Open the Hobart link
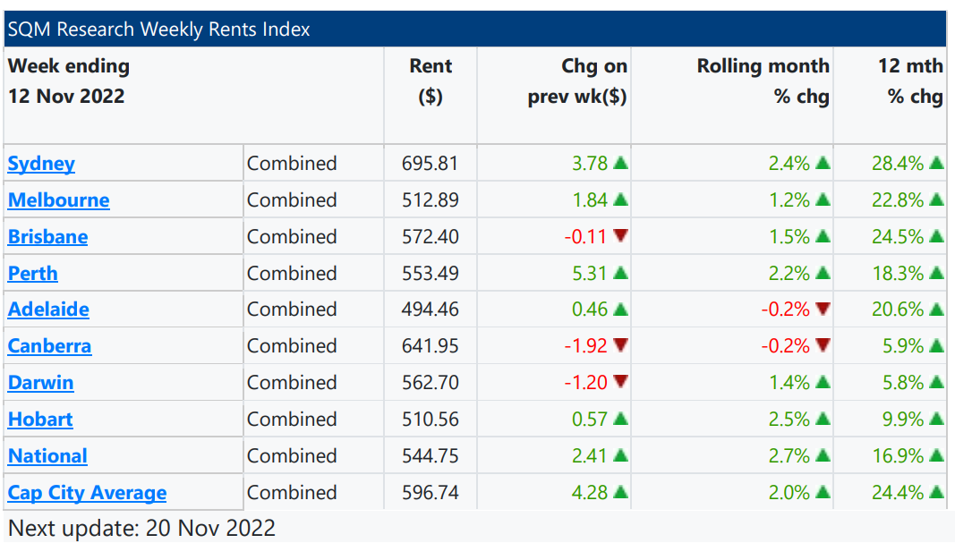Screen dimensions: 955x560 tap(40, 420)
